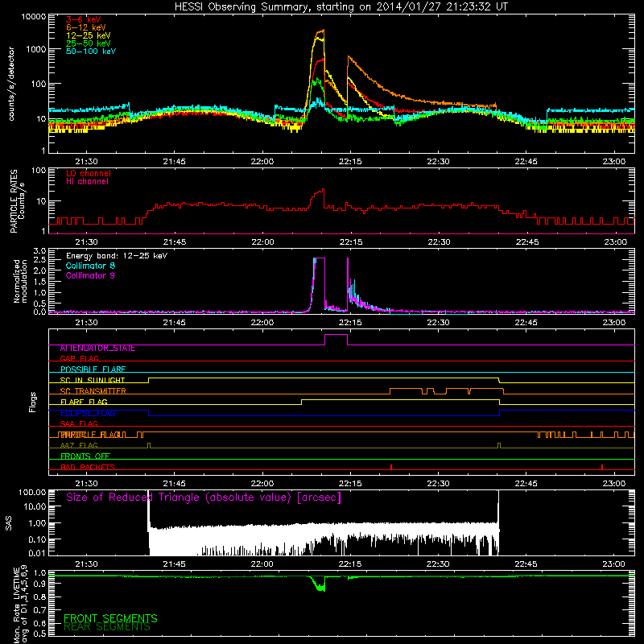
Task: Click the 'SAA_FLAG' label
Action: tap(79, 423)
